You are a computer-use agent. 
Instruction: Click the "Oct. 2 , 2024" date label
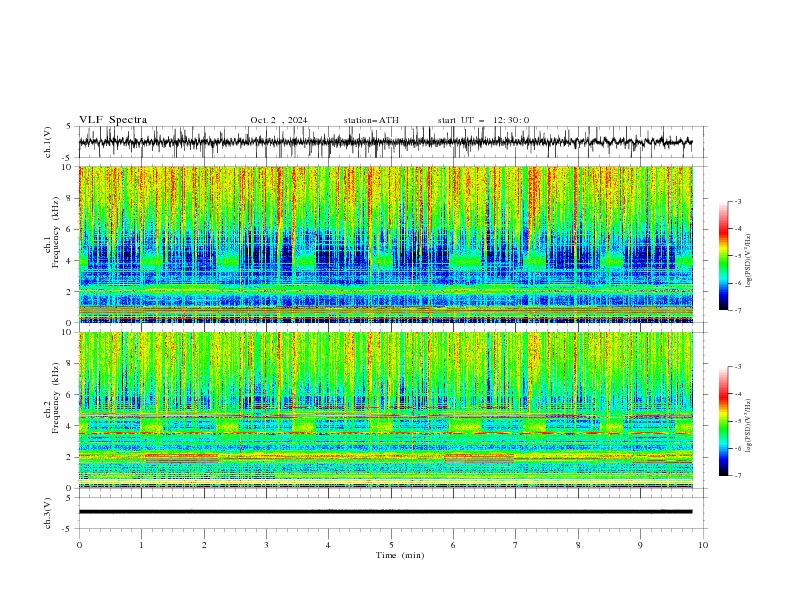[x=278, y=120]
